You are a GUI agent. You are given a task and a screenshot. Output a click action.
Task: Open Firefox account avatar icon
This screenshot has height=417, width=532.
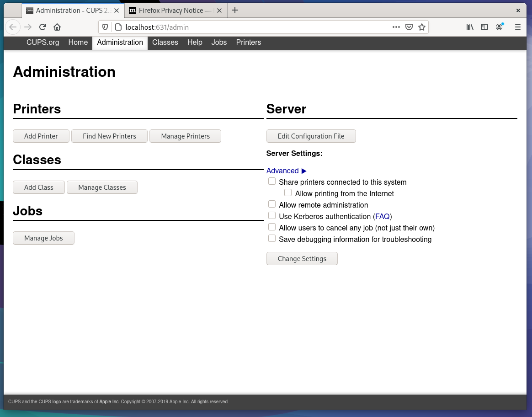499,27
